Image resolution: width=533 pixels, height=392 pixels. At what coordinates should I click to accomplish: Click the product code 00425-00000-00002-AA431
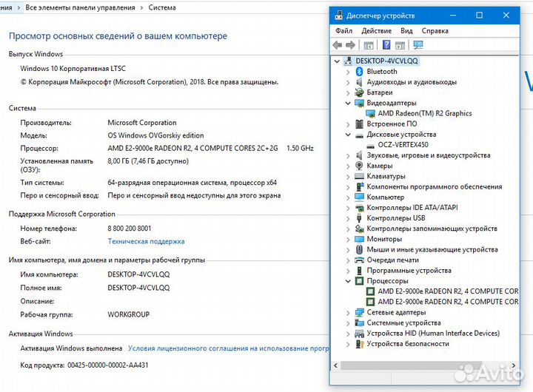point(108,365)
